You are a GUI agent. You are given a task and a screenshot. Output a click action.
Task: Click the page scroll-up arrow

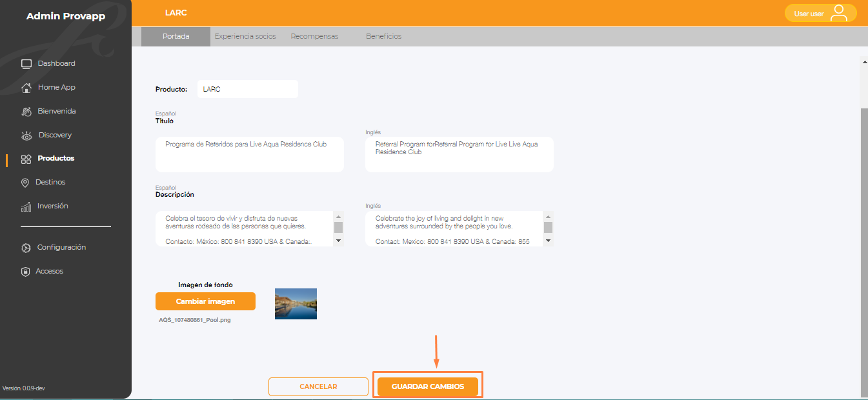pos(864,62)
